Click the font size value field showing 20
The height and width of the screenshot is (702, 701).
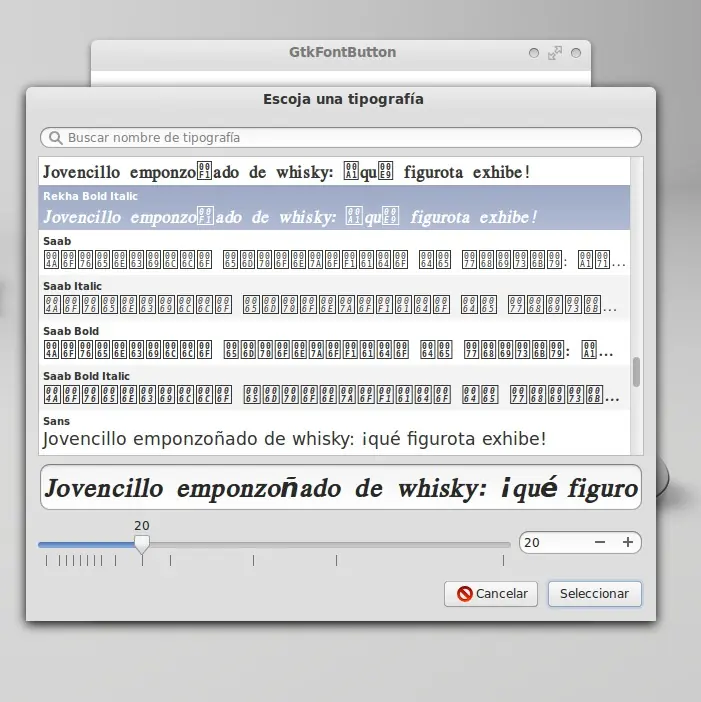553,543
